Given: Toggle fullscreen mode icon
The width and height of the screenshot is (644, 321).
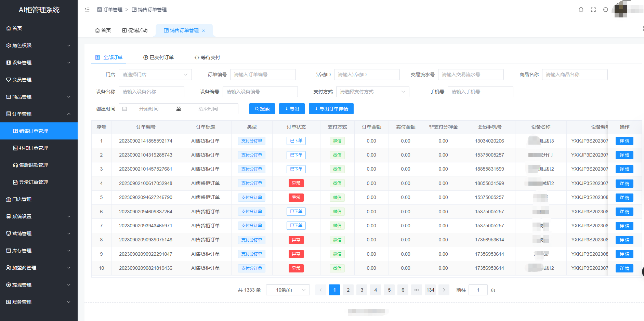Looking at the screenshot, I should tap(593, 10).
